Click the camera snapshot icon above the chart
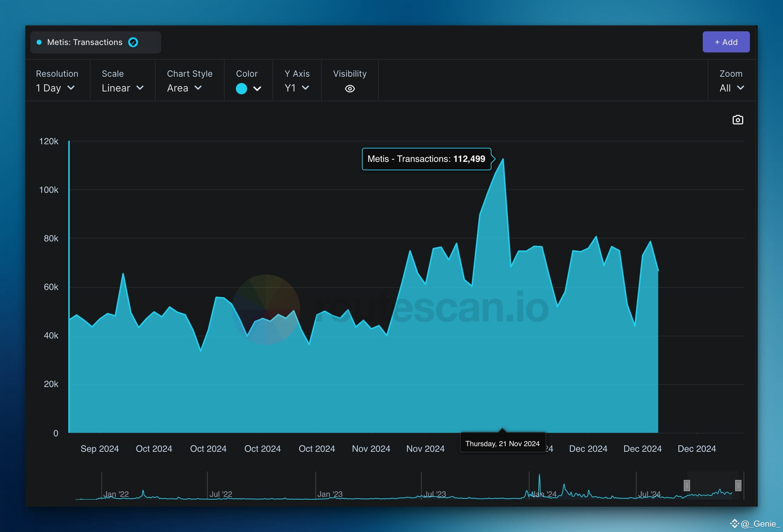The height and width of the screenshot is (532, 783). pos(738,120)
